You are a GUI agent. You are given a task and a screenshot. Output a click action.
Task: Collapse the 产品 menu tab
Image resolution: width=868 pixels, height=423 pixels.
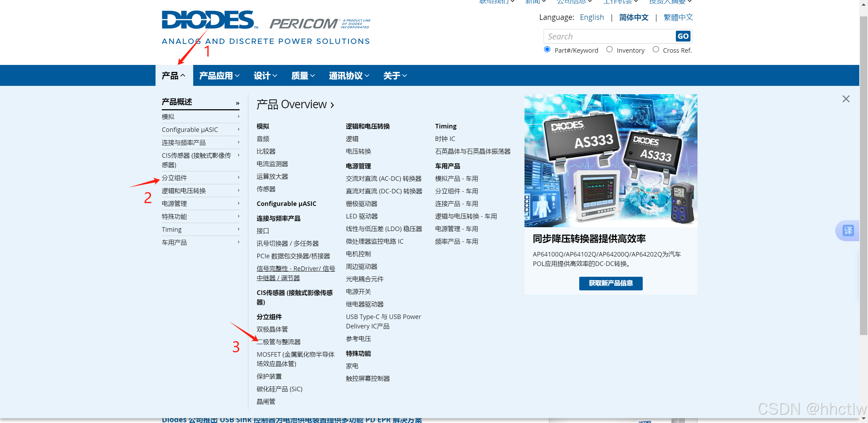point(174,75)
